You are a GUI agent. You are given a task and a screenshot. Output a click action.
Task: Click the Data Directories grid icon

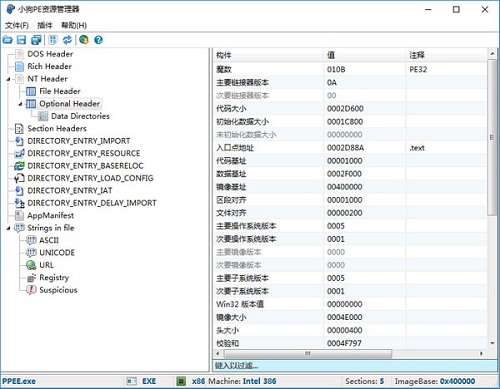(43, 116)
